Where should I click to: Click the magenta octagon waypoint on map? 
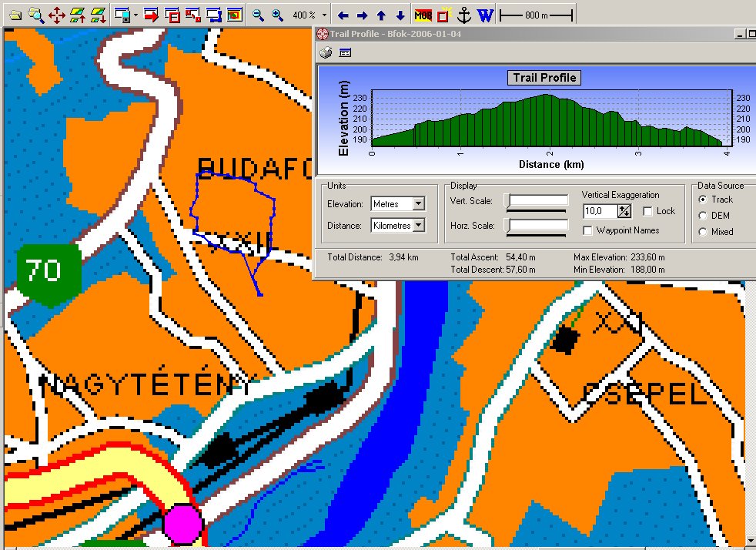coord(183,524)
